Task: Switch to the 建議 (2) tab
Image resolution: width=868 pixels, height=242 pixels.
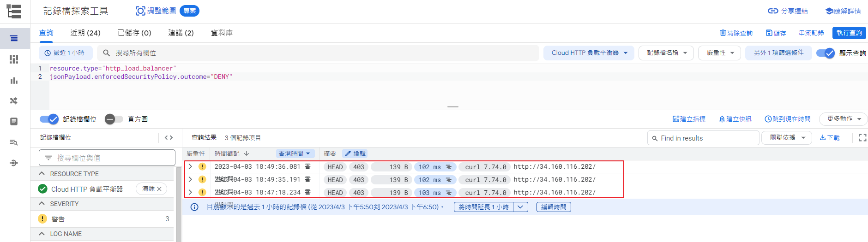Action: coord(181,33)
